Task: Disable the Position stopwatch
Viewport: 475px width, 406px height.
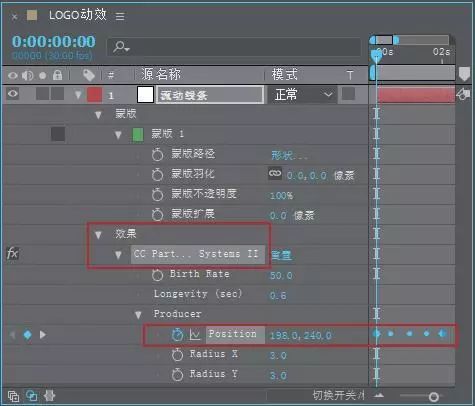Action: [177, 335]
